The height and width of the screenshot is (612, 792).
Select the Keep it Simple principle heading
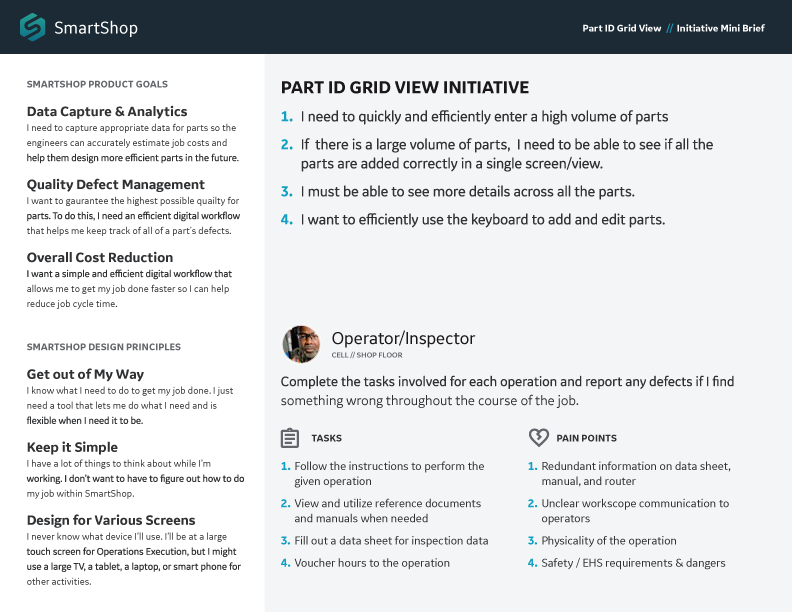72,448
